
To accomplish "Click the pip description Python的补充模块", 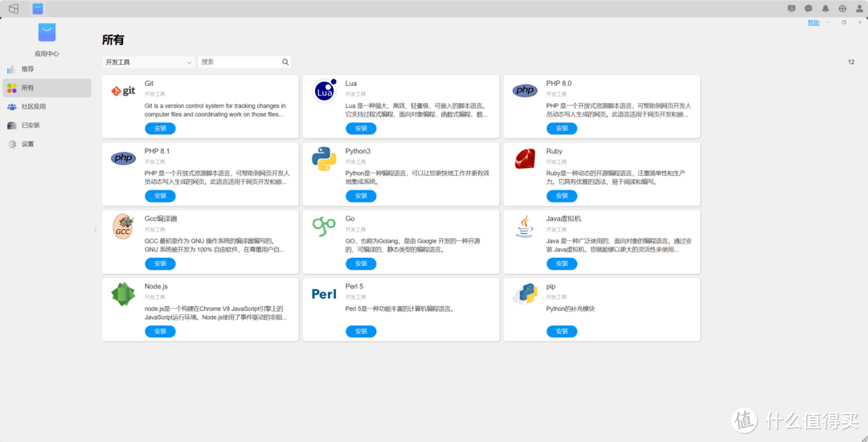I will click(x=569, y=309).
